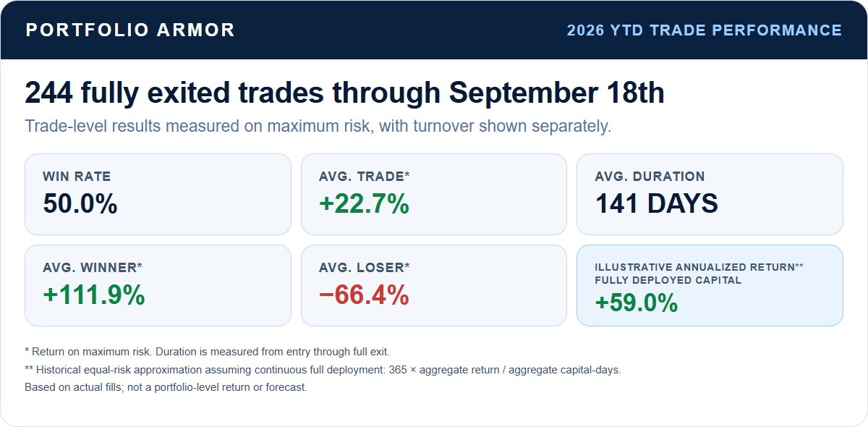Click the double-asterisk equal-risk approximation footnote
The width and height of the screenshot is (868, 427).
[x=323, y=370]
